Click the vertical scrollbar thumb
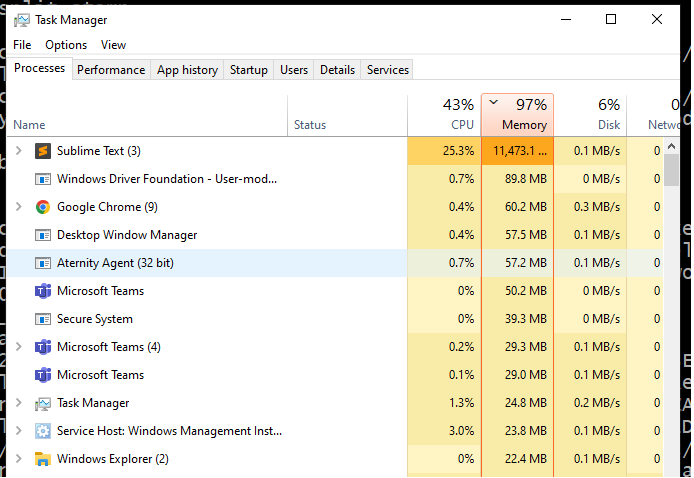This screenshot has height=478, width=694. click(673, 170)
